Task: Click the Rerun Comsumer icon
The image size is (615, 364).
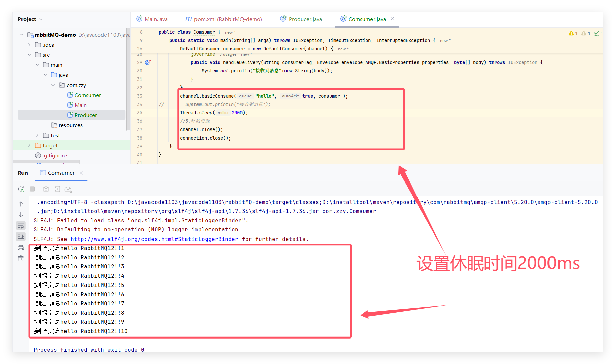Action: pyautogui.click(x=21, y=189)
